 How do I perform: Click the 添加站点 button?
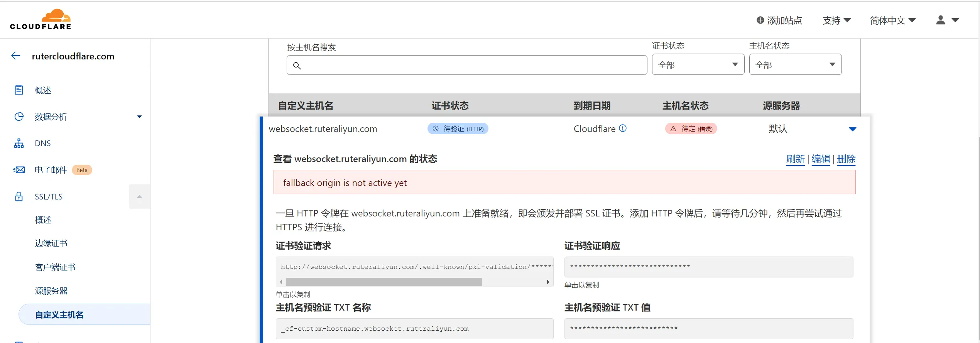(x=779, y=20)
